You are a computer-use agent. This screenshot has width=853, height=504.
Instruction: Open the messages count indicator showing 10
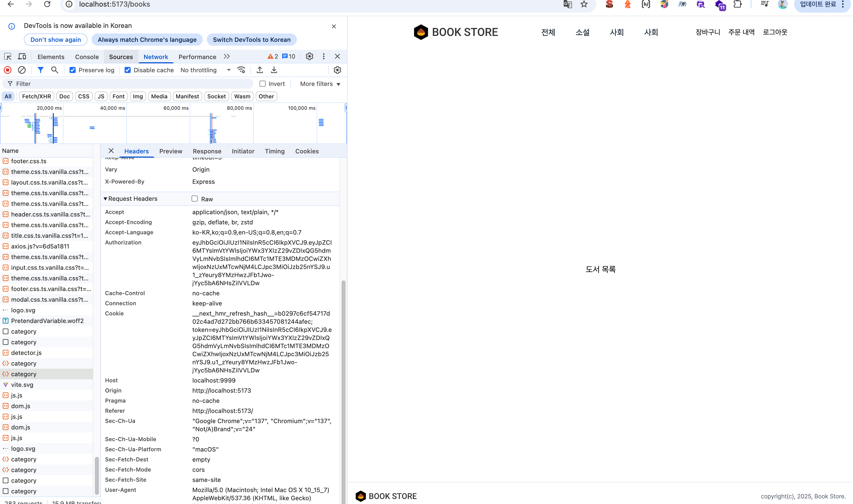tap(288, 56)
